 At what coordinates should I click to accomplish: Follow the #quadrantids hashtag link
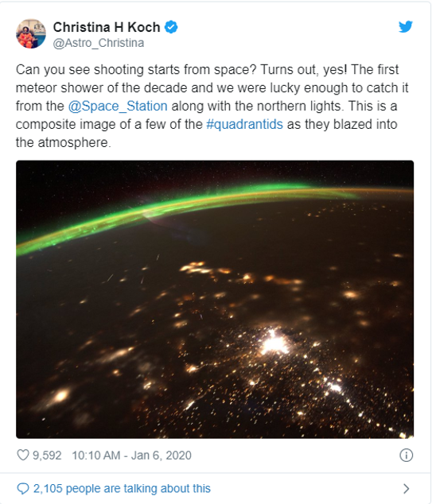click(244, 124)
